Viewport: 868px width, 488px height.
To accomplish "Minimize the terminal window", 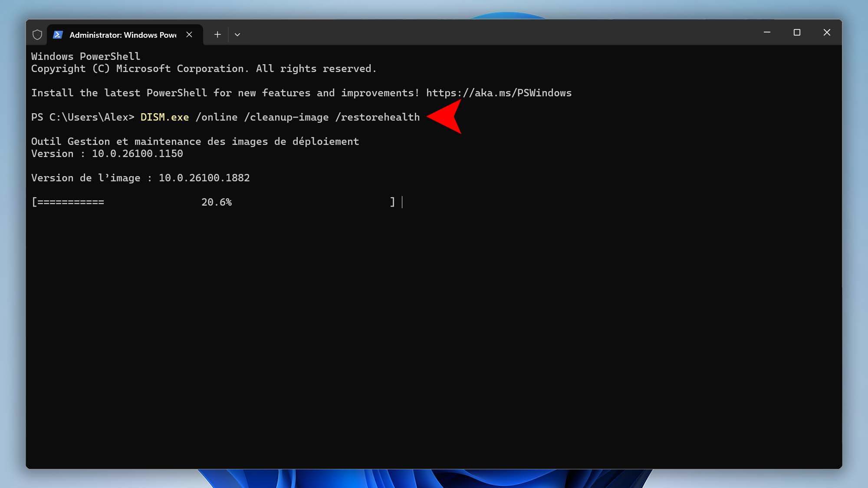I will point(767,33).
